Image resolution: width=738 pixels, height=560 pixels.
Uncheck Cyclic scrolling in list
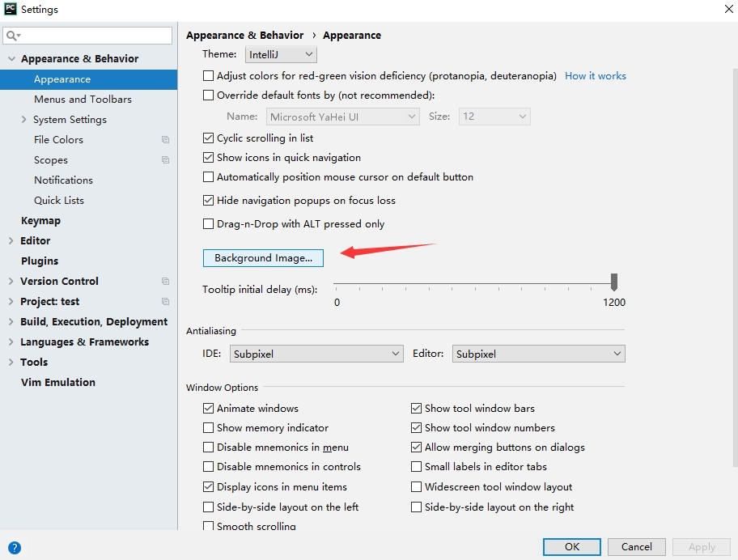(x=209, y=138)
